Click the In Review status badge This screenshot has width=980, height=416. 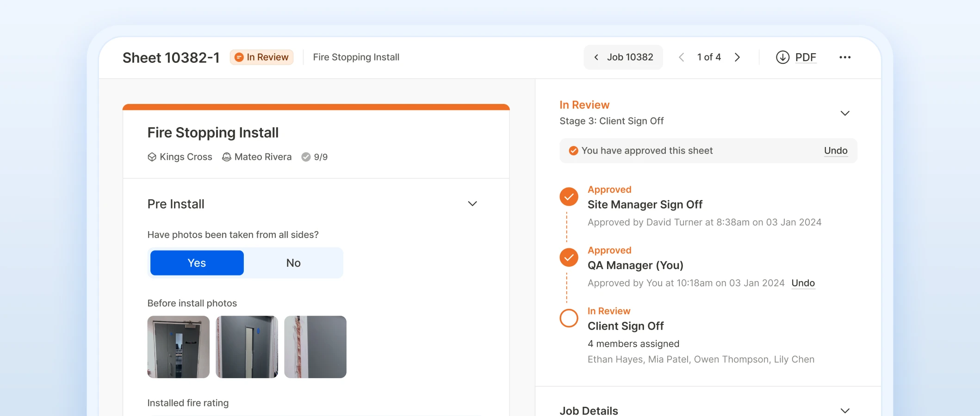(x=262, y=57)
